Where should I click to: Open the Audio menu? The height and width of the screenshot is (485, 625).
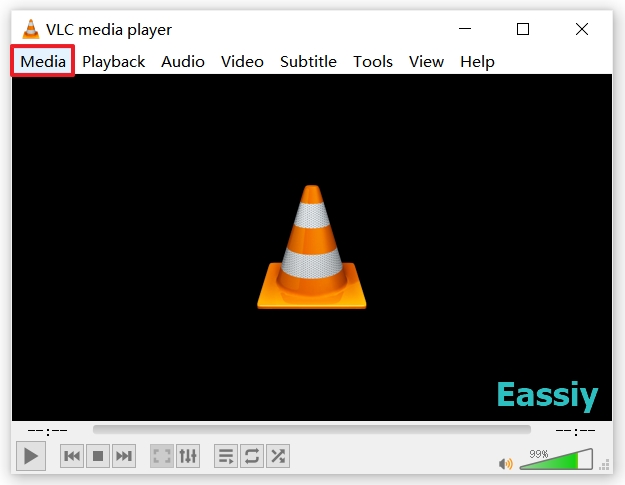[x=183, y=62]
